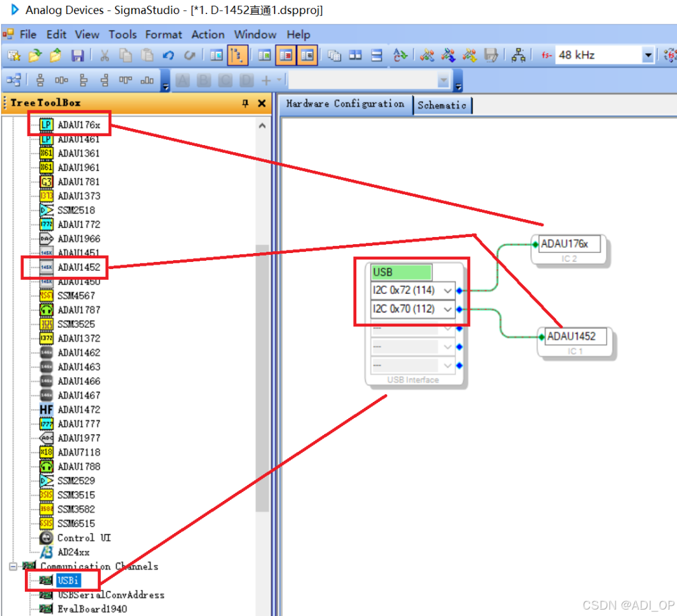Save the project with the floppy disk icon
Image resolution: width=677 pixels, height=616 pixels.
tap(77, 56)
